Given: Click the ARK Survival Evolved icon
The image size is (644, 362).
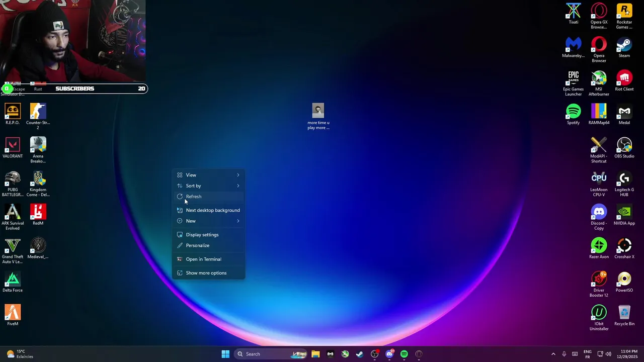Looking at the screenshot, I should pos(13,217).
